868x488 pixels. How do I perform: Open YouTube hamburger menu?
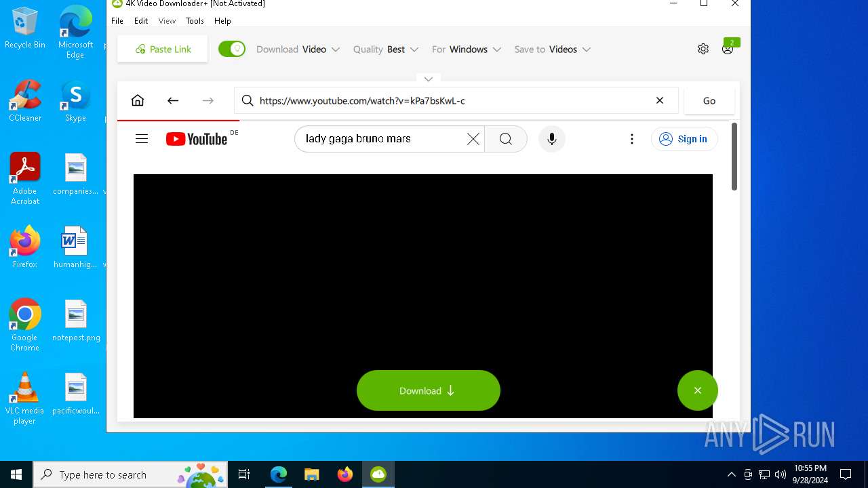click(142, 139)
